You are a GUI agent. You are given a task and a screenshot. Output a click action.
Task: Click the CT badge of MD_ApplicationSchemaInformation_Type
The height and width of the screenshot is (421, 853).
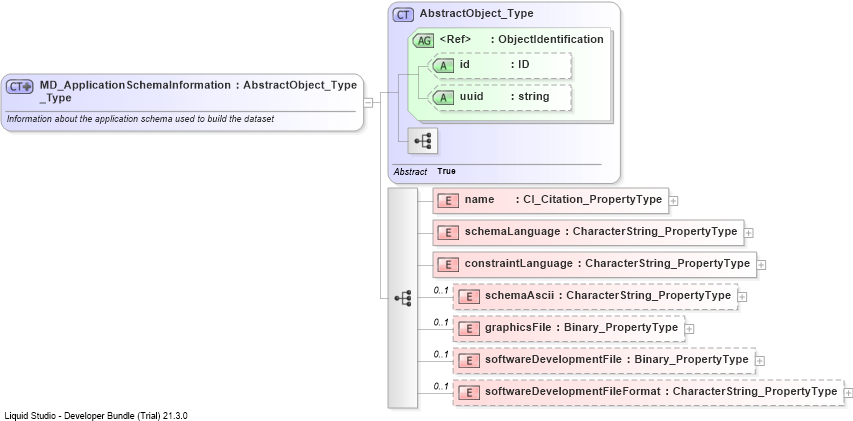tap(20, 86)
